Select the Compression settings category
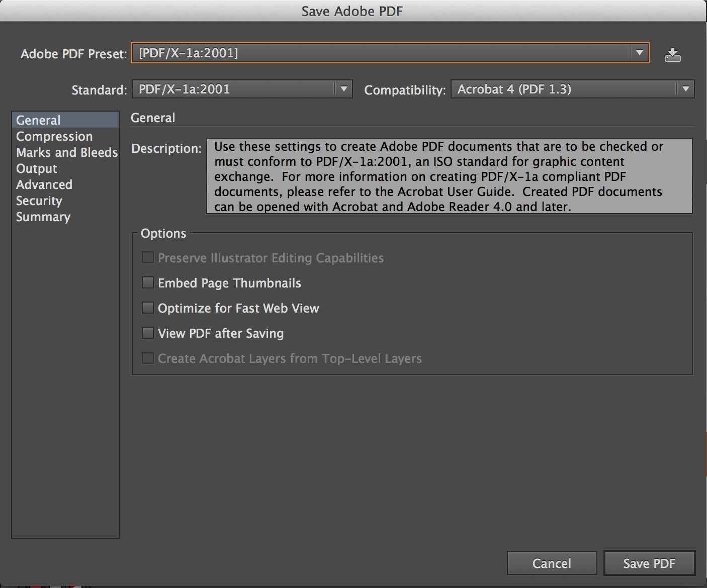The width and height of the screenshot is (707, 588). click(54, 136)
